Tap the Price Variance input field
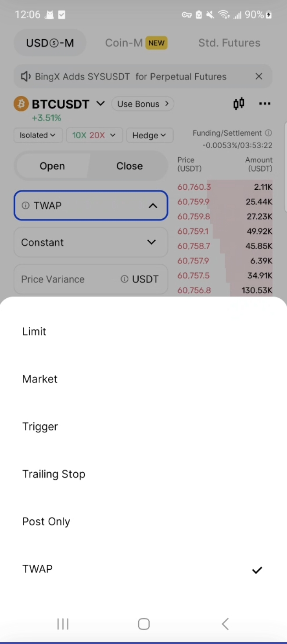287x644 pixels. click(66, 279)
